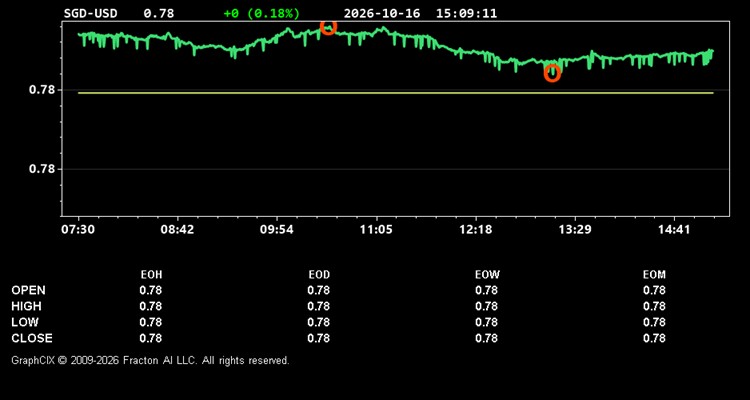The width and height of the screenshot is (750, 400).
Task: Select the EOD column header
Action: coord(319,275)
